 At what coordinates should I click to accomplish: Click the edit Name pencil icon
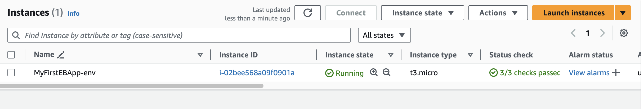(61, 55)
